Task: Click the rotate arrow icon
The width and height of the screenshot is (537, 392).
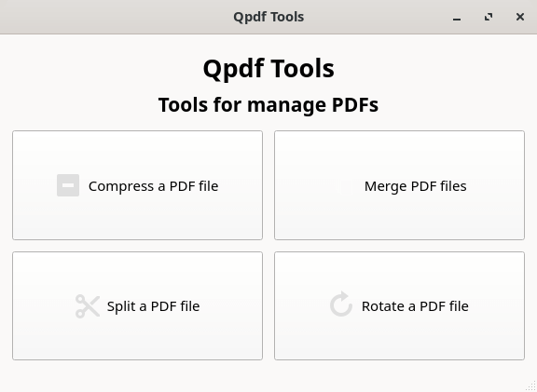Action: pos(341,304)
